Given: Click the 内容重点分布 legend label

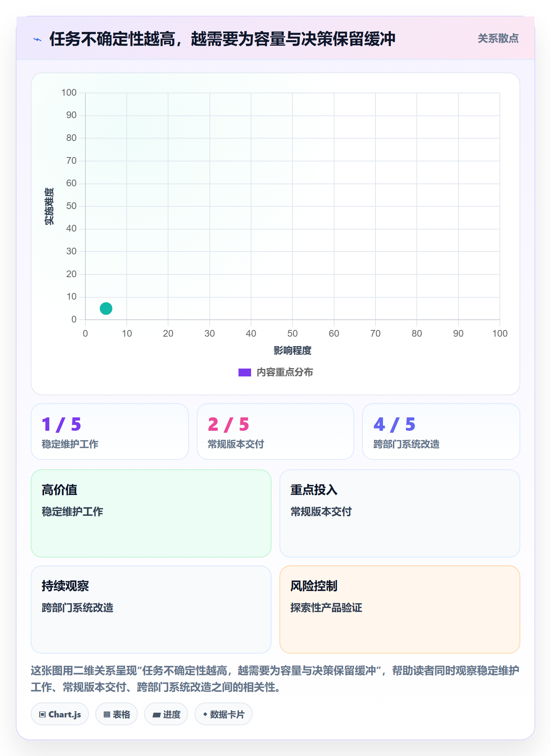Looking at the screenshot, I should click(285, 372).
